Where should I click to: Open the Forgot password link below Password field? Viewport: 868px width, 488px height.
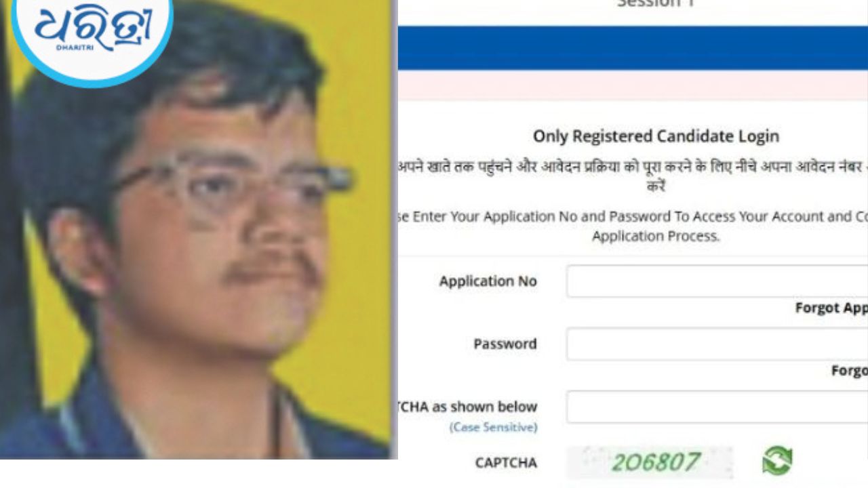click(850, 371)
